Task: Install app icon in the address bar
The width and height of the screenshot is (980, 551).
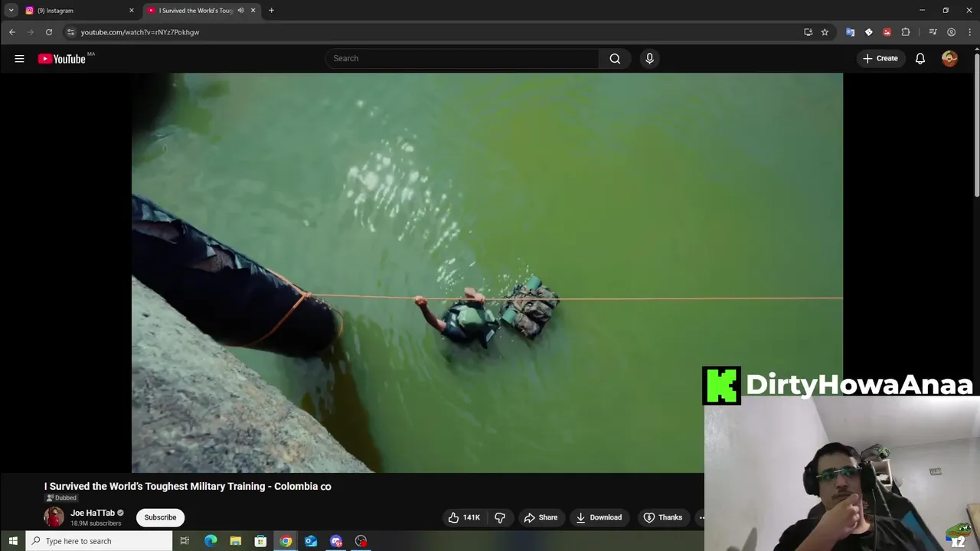Action: point(808,32)
